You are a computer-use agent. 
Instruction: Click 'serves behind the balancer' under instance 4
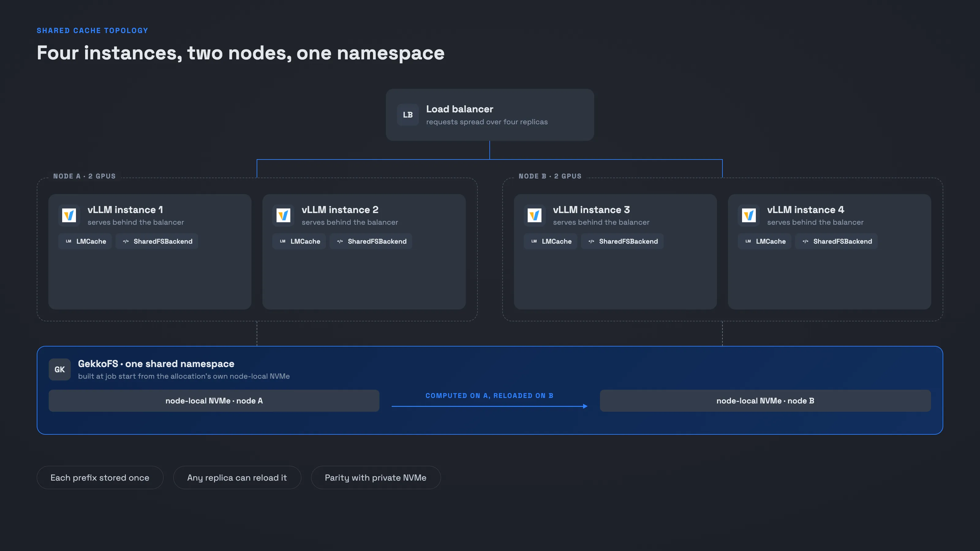pos(816,223)
